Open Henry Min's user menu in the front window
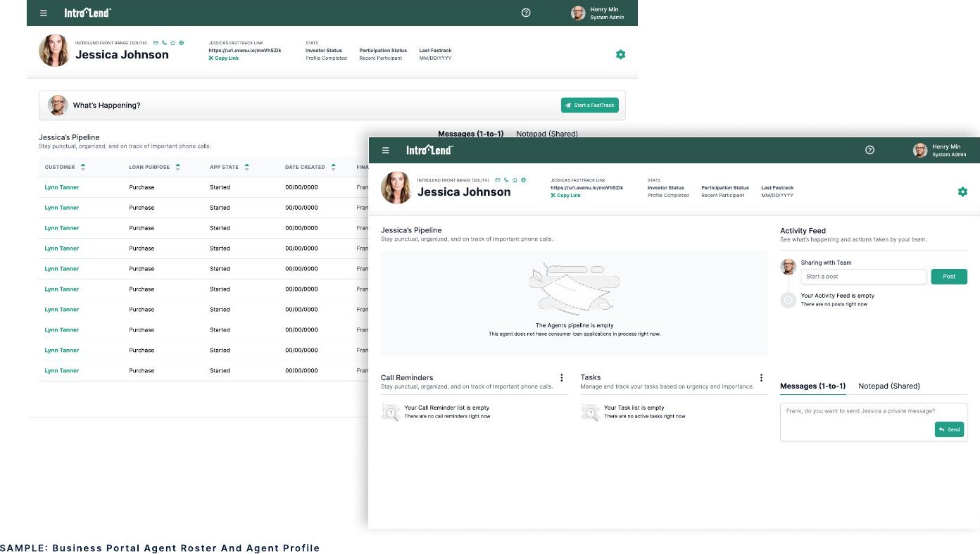 (x=939, y=150)
